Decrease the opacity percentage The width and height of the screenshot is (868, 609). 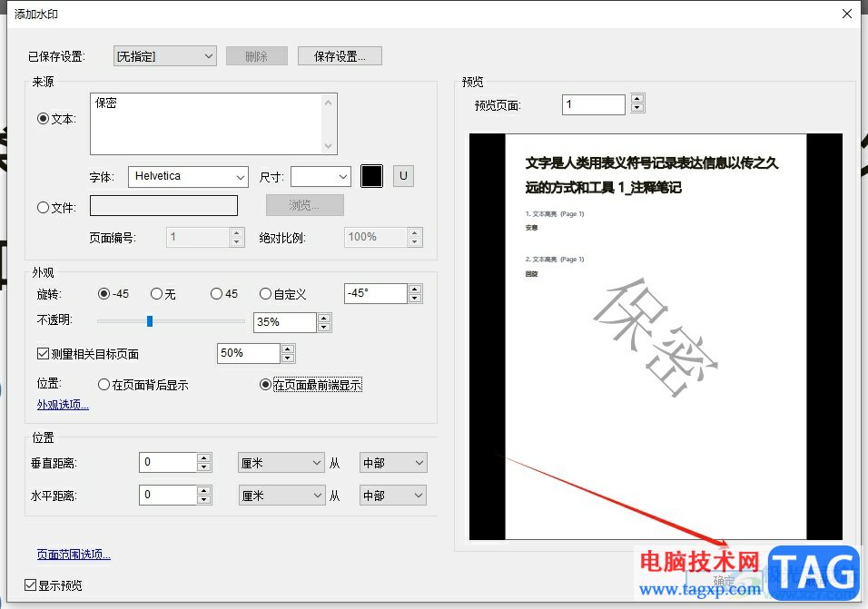coord(324,328)
